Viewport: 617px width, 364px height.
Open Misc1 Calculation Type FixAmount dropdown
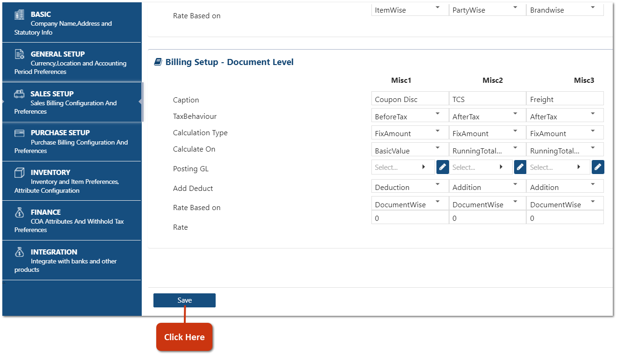click(x=410, y=132)
